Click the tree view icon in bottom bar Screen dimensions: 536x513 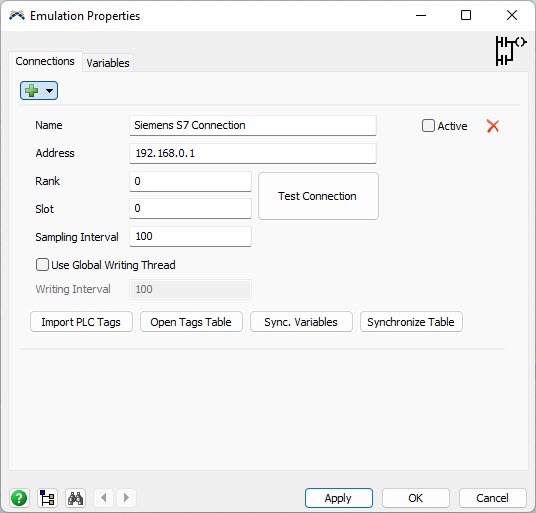pos(47,498)
